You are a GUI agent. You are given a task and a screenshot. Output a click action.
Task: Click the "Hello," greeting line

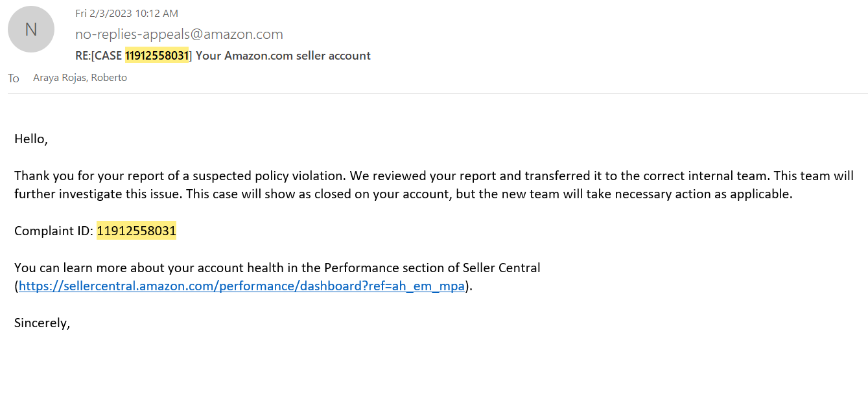coord(31,139)
